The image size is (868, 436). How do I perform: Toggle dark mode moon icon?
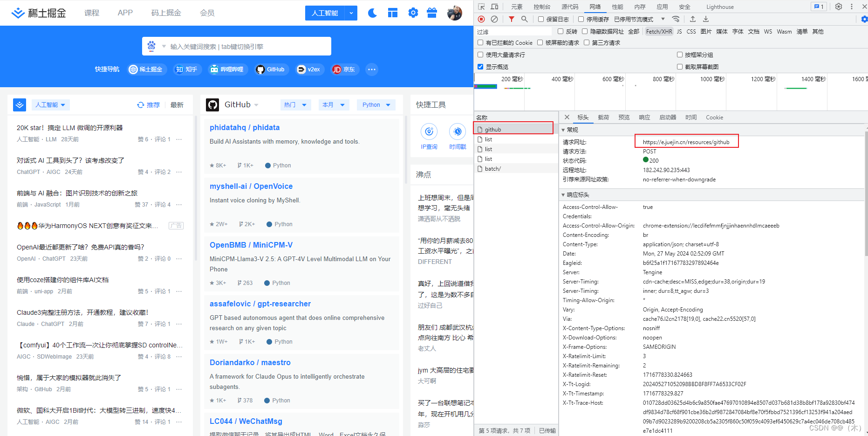pyautogui.click(x=372, y=13)
